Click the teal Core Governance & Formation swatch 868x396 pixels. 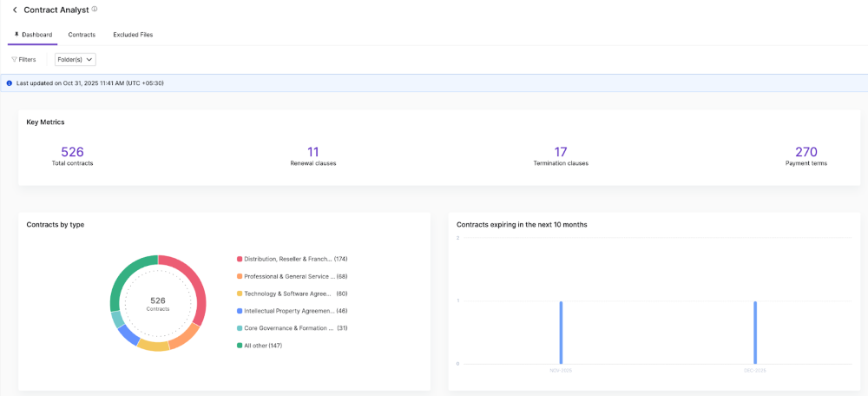(240, 328)
